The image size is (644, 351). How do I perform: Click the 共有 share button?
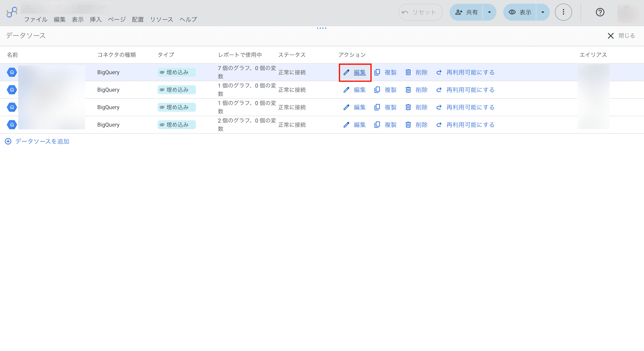tap(466, 12)
